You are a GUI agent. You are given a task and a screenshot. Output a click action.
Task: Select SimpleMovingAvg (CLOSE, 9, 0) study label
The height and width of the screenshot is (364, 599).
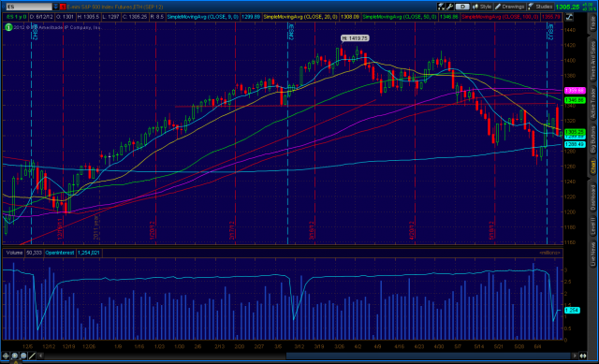[203, 17]
